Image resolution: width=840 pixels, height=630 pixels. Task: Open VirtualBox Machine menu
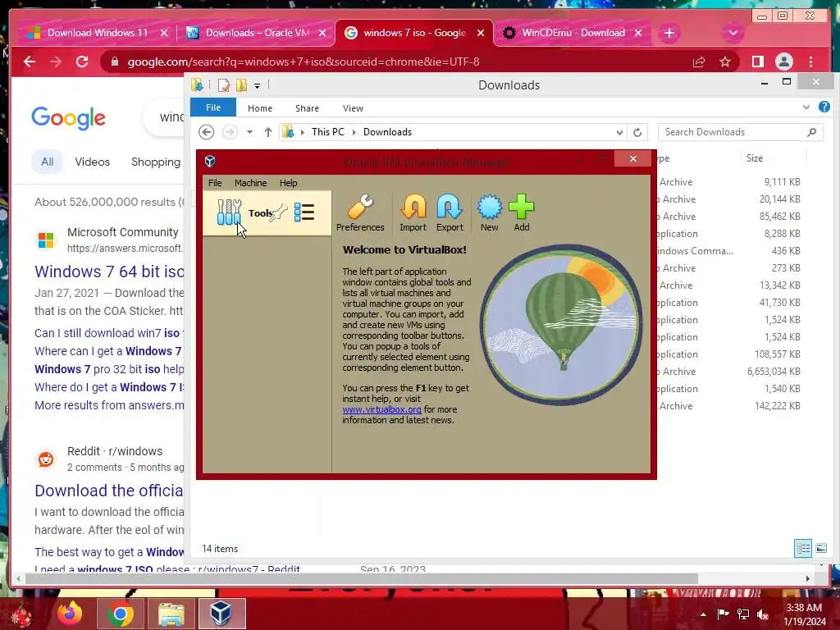[x=250, y=183]
